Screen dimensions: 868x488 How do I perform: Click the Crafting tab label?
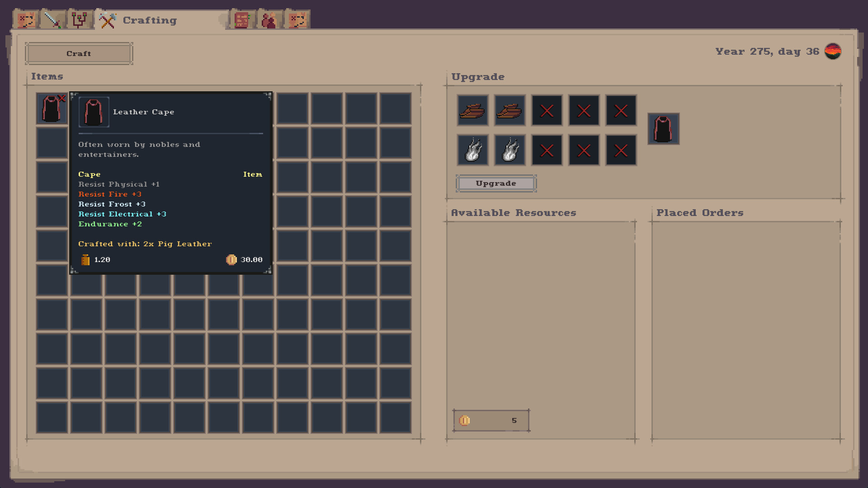[x=149, y=20]
